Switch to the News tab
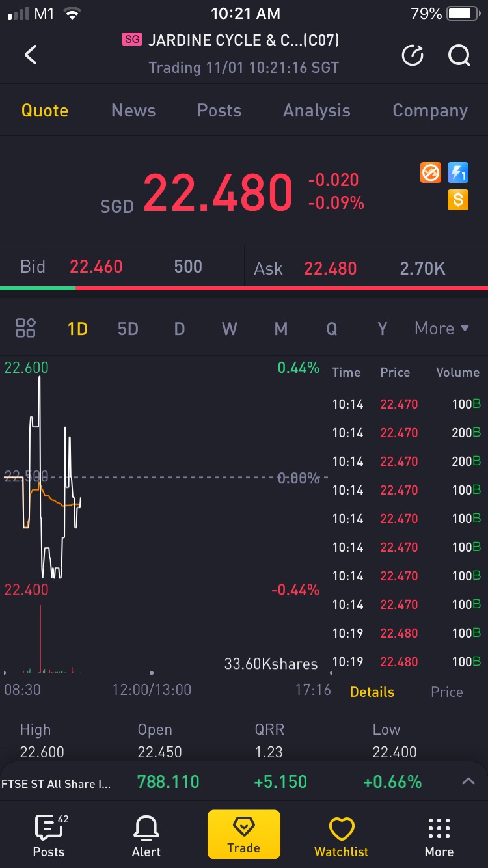 point(133,111)
